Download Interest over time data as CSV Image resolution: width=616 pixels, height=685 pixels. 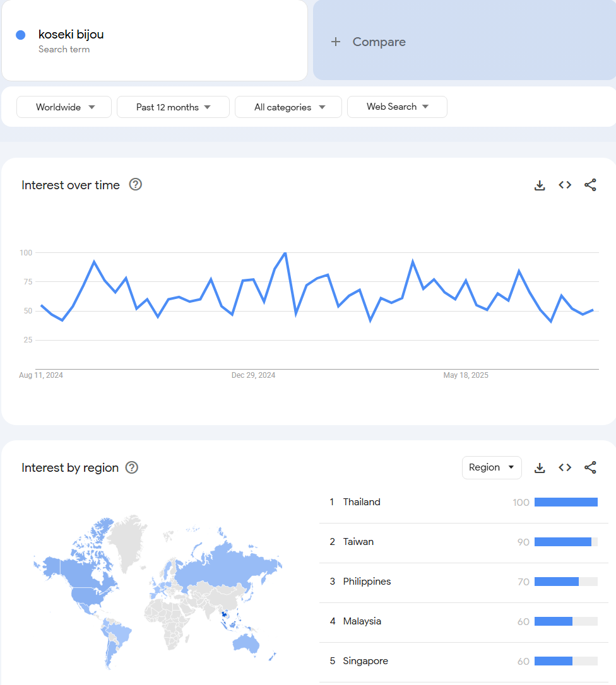(540, 185)
